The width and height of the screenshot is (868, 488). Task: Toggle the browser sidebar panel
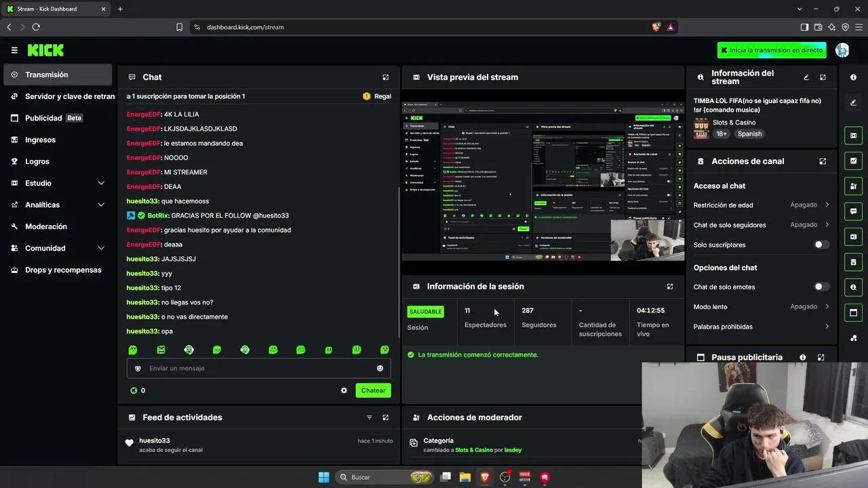(804, 27)
